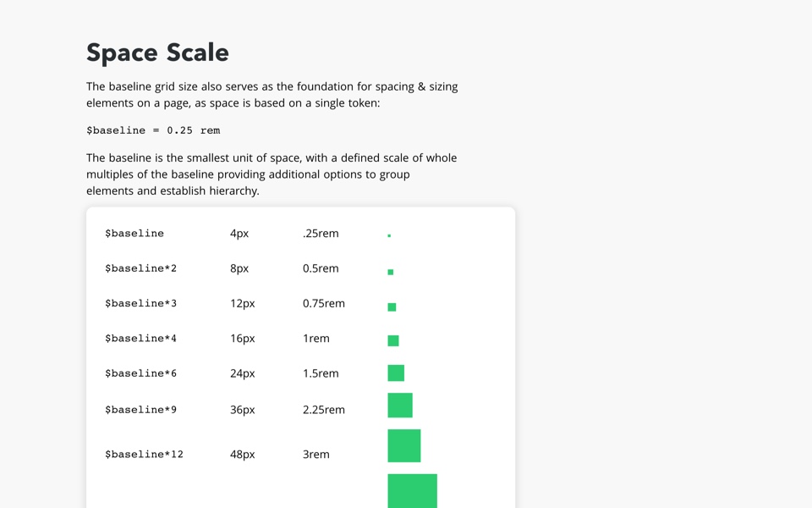Select the green square in the $baseline*6 row

tap(396, 373)
